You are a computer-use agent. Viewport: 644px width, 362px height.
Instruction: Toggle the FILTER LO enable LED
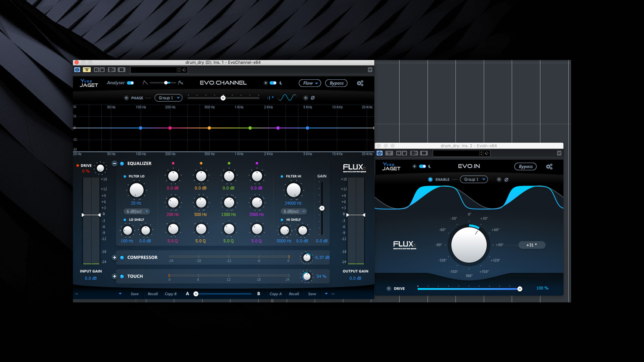tap(125, 176)
